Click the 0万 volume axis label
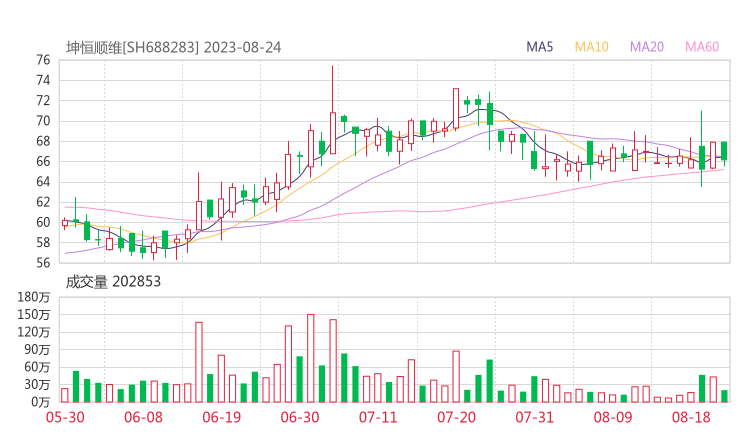The image size is (740, 440). point(41,402)
